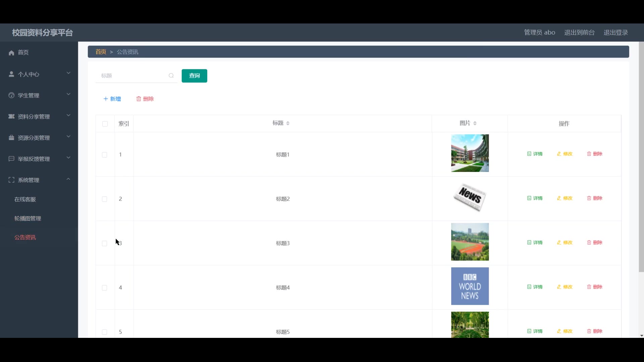Click the 退出登录 link

point(615,33)
